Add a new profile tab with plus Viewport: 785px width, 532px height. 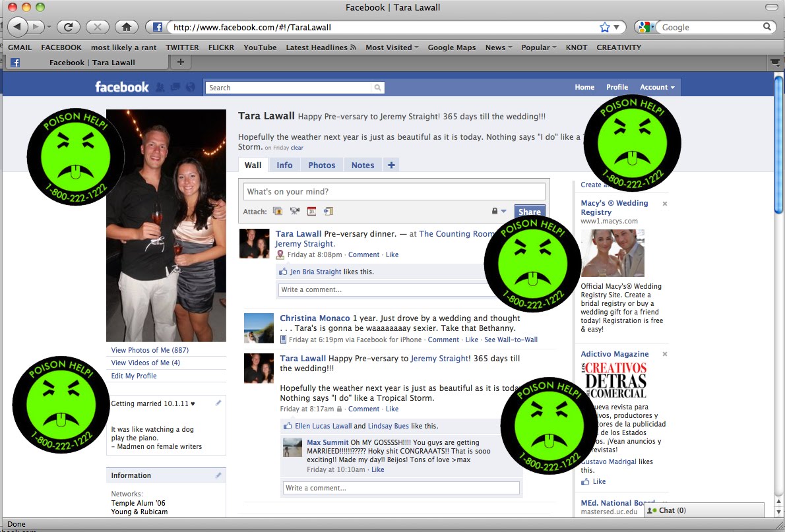(391, 165)
